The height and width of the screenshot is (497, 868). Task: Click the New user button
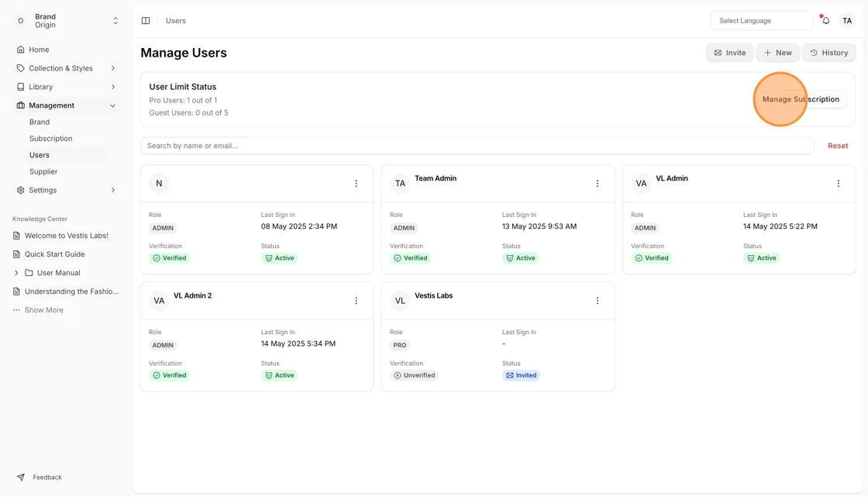pos(778,53)
